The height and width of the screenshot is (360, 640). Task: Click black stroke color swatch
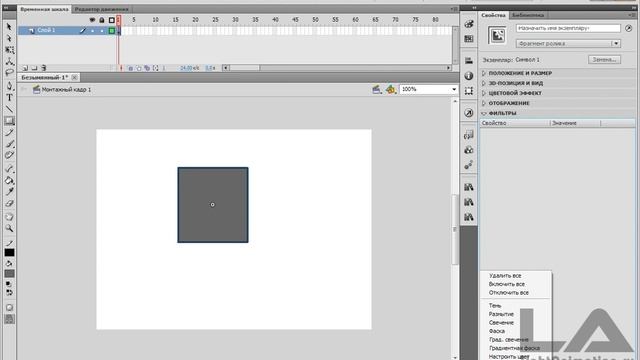9,253
